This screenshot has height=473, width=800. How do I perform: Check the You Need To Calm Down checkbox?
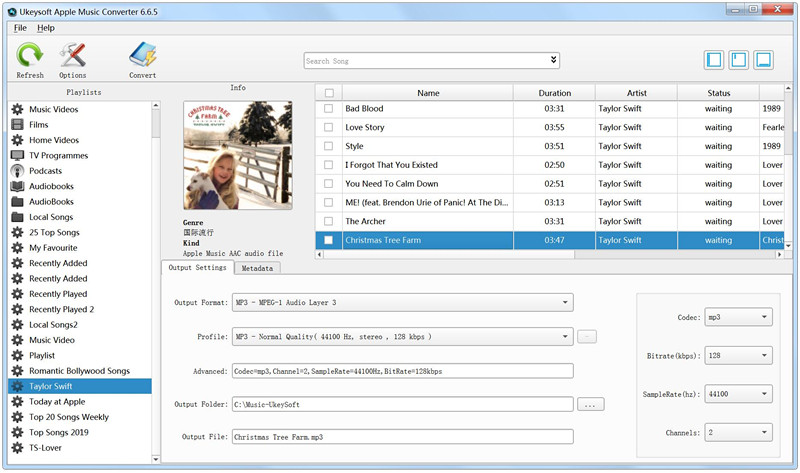[x=329, y=184]
